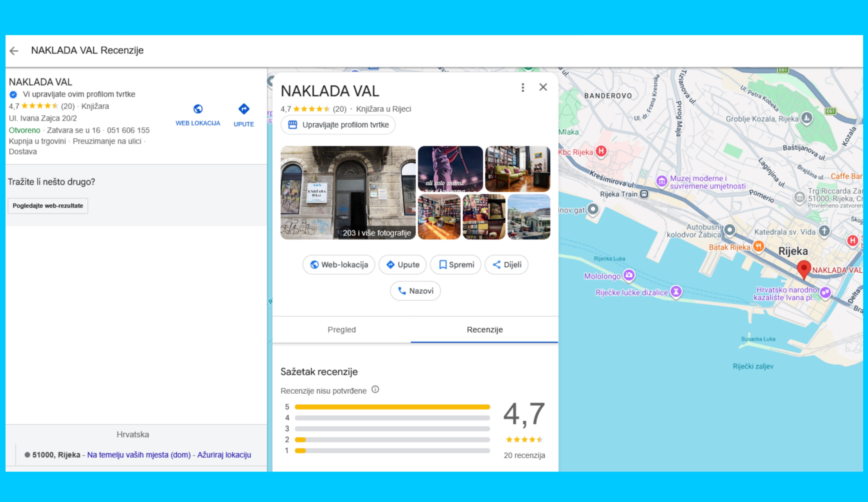This screenshot has width=868, height=502.
Task: Click the info icon beside 'Recenzije nisu potvrđene'
Action: [x=375, y=390]
